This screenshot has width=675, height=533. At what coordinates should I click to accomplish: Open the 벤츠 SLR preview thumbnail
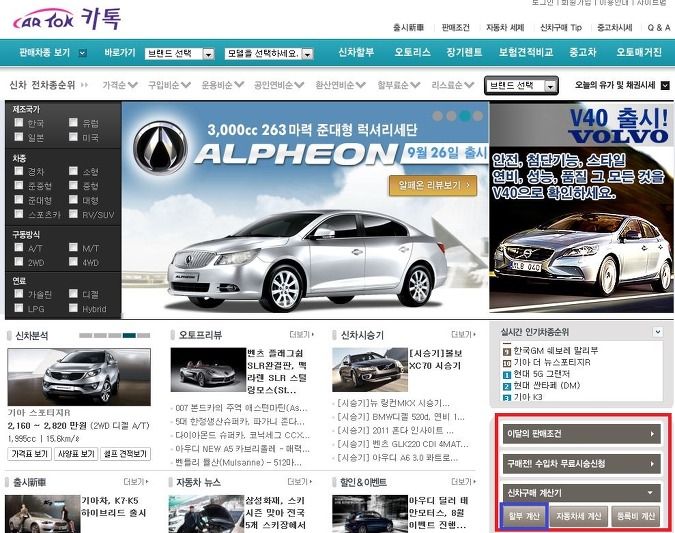pos(208,370)
